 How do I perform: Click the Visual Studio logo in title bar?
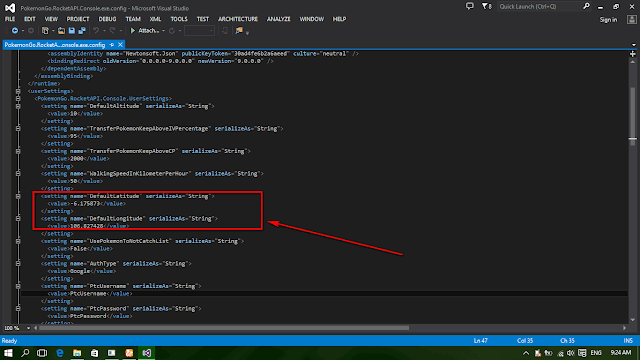pyautogui.click(x=10, y=8)
